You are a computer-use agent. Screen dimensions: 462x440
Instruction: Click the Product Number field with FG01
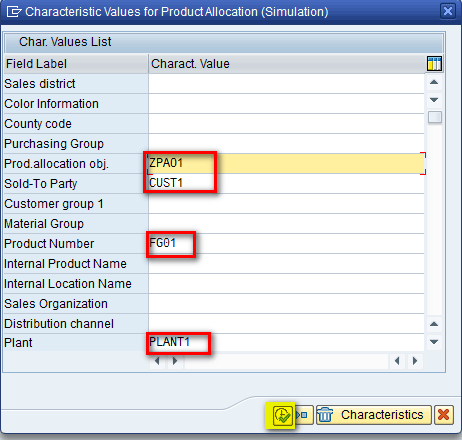click(x=286, y=243)
